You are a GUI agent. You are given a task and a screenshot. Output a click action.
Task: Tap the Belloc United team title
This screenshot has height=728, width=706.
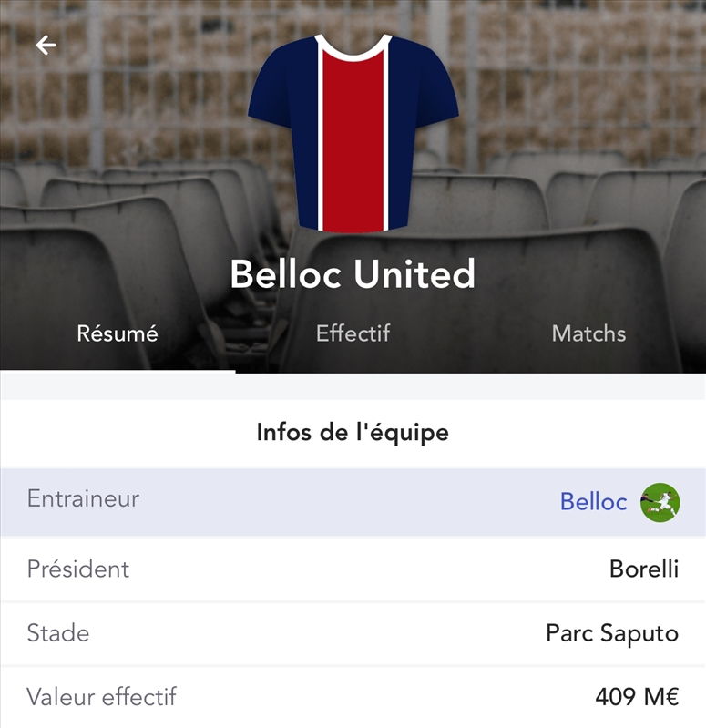tap(353, 273)
